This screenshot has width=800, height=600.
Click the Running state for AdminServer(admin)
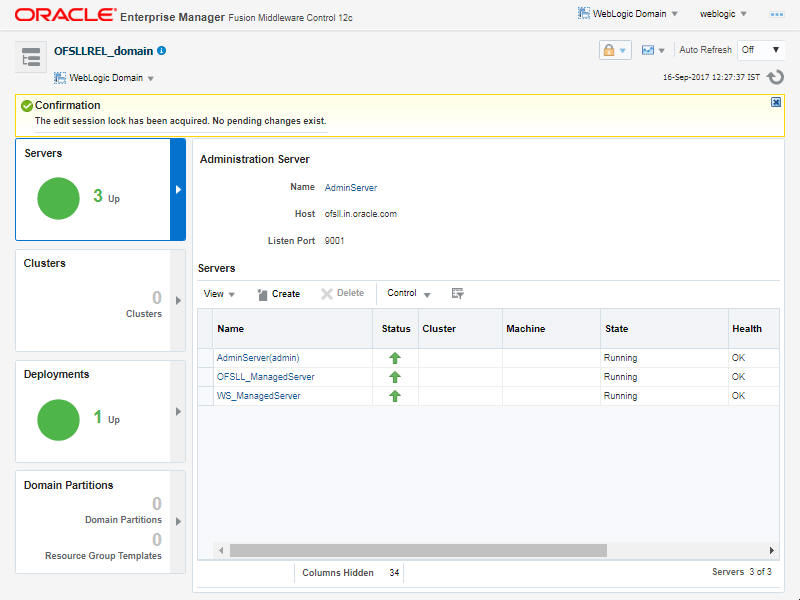click(620, 358)
